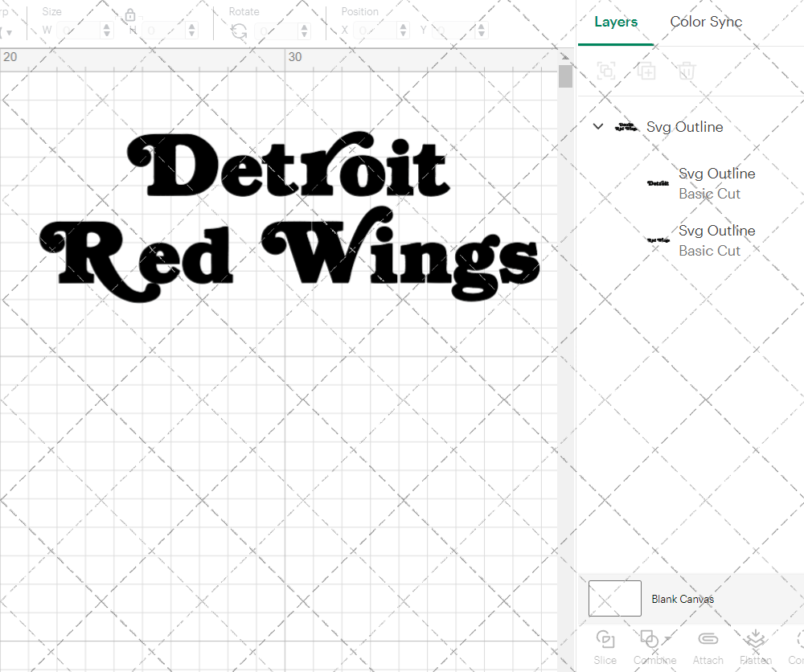Switch to the Color Sync tab
This screenshot has width=804, height=672.
tap(706, 22)
